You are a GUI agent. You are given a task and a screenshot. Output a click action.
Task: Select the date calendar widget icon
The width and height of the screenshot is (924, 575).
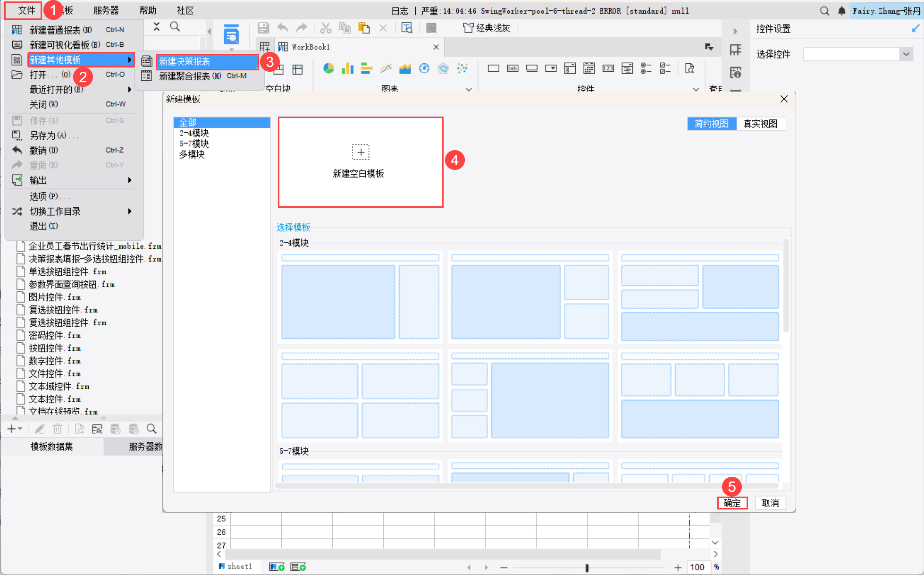(x=589, y=69)
